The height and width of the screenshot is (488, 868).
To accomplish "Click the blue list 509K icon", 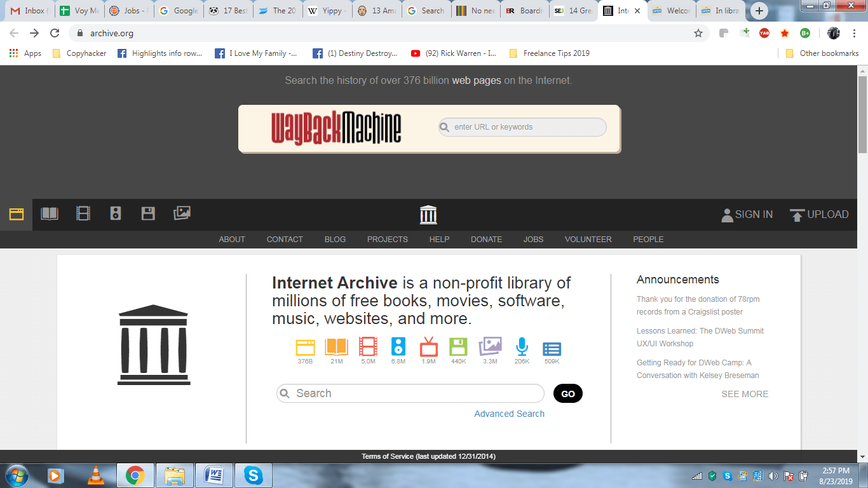I will point(552,349).
